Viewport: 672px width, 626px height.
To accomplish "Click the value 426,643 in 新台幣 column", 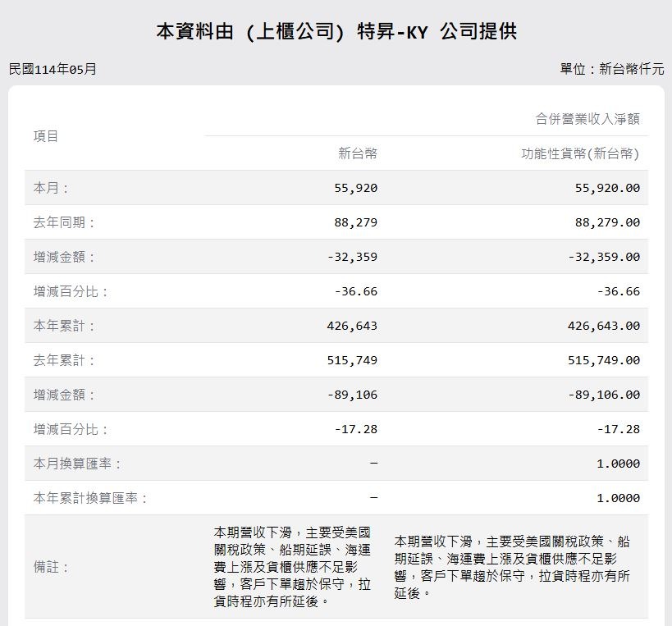I will click(x=352, y=326).
